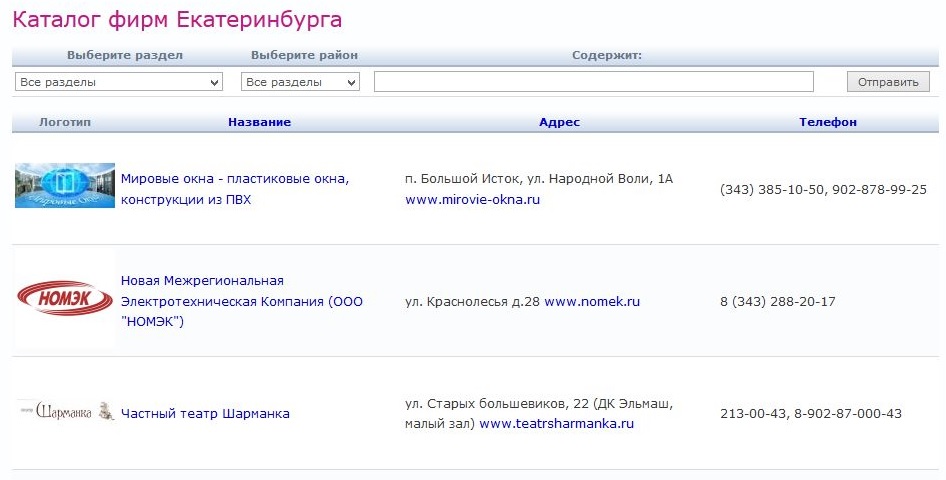Click the Мировые окна company logo
Image resolution: width=946 pixels, height=480 pixels.
coord(65,186)
